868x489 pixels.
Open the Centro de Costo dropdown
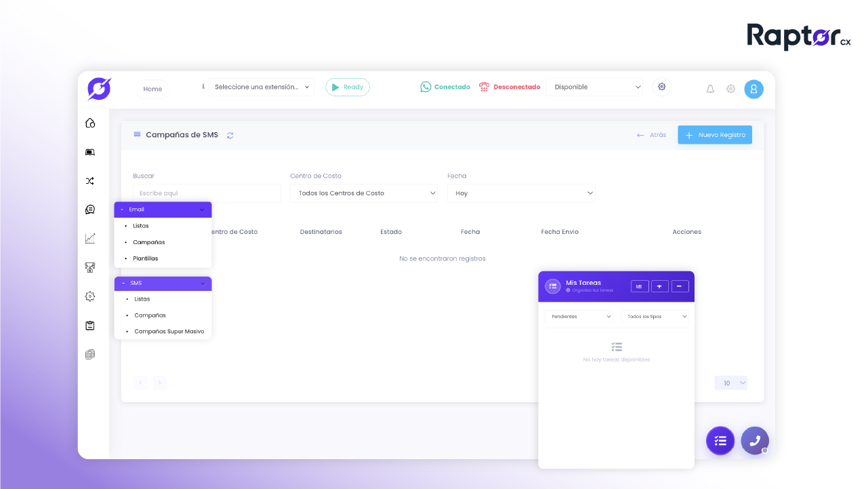[x=364, y=193]
